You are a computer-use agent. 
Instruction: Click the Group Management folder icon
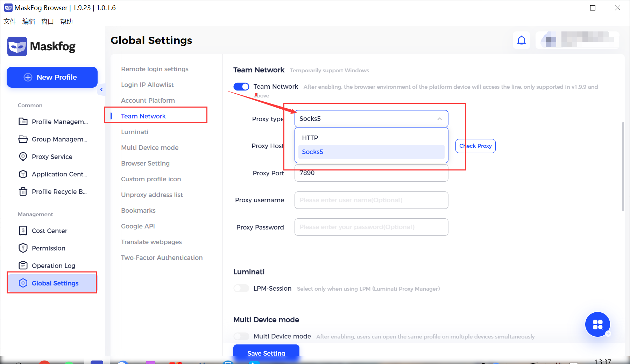point(23,139)
